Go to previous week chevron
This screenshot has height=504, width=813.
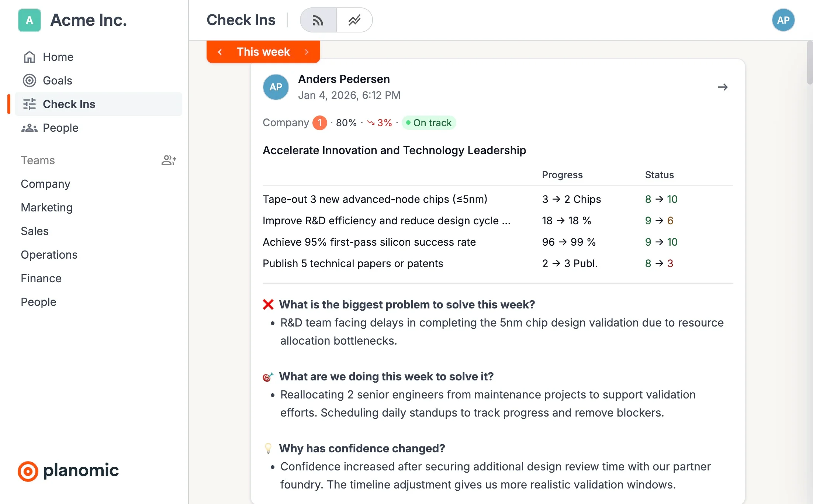click(x=220, y=52)
